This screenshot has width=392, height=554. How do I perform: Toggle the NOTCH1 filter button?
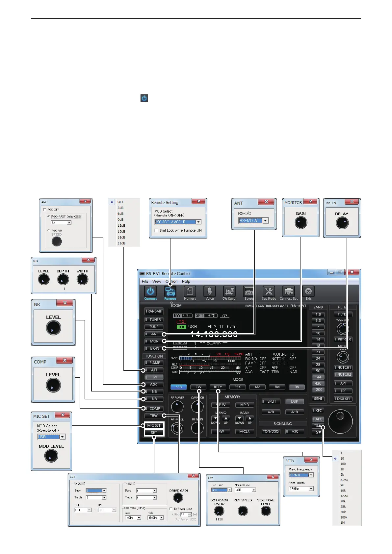coord(343,367)
